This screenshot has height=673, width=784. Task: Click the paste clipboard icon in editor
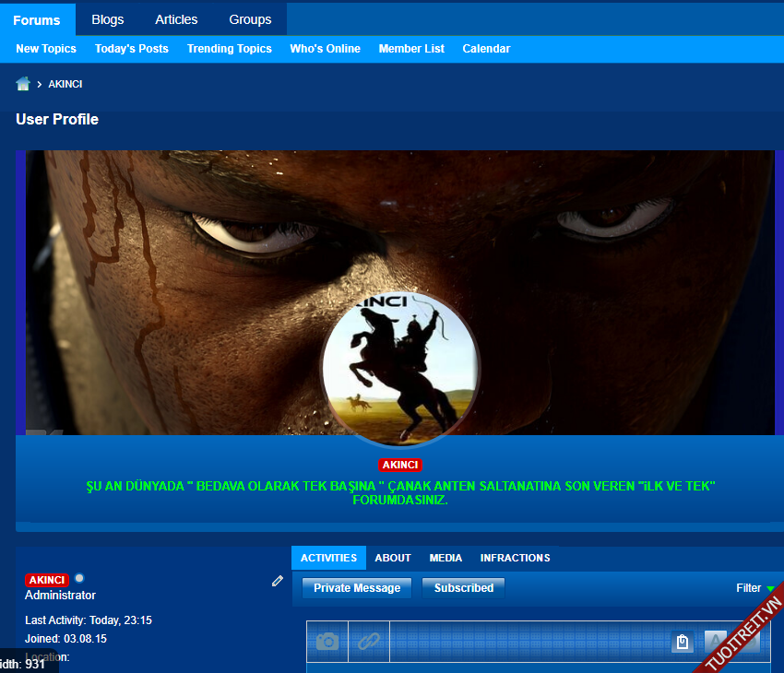[683, 642]
